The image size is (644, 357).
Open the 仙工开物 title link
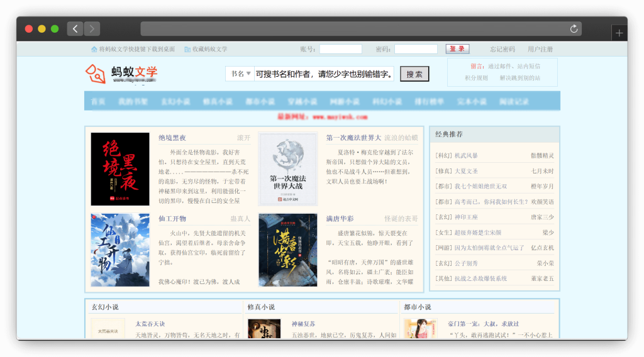172,219
